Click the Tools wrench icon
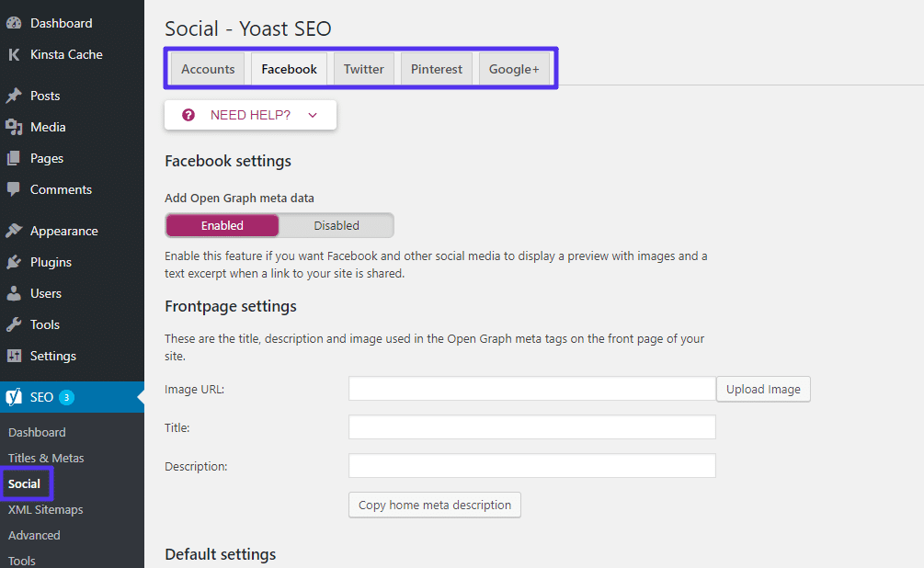 [x=14, y=324]
